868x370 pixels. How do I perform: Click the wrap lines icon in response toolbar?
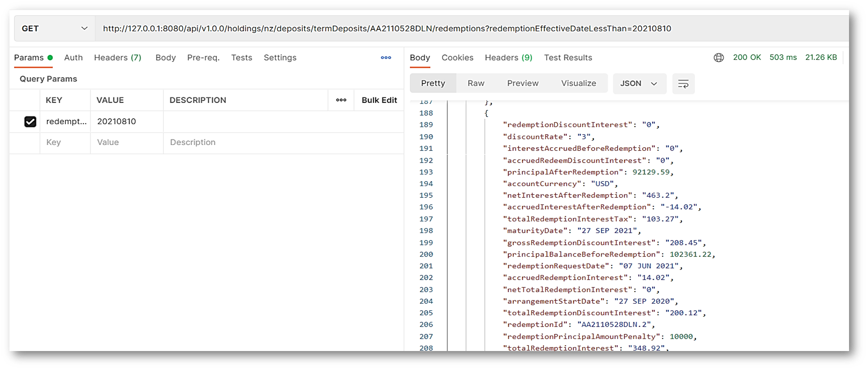(683, 84)
